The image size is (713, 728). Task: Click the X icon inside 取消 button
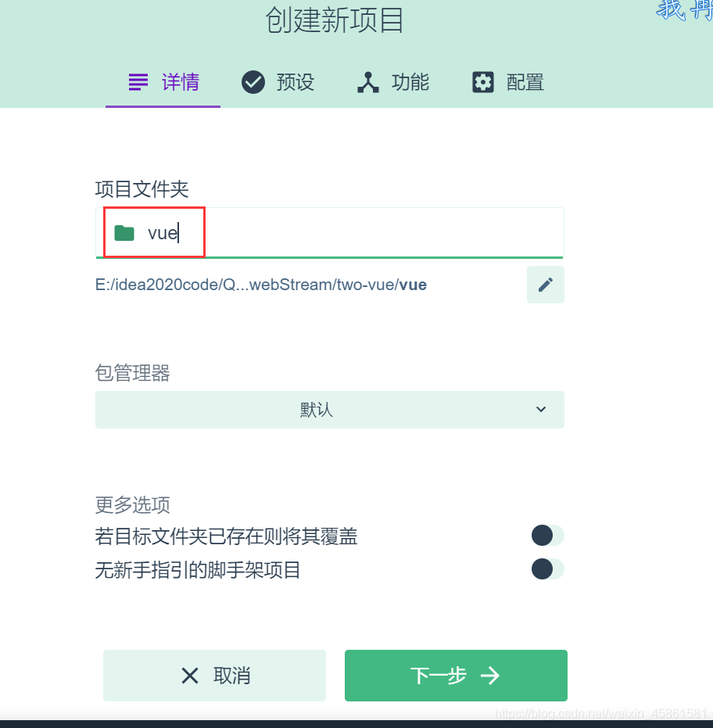189,676
